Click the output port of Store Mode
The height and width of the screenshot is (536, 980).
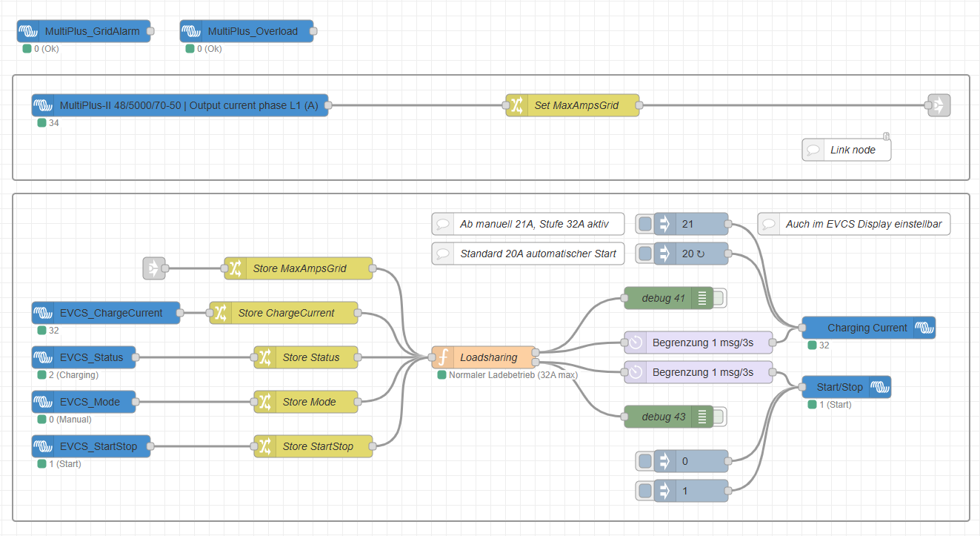pos(358,402)
